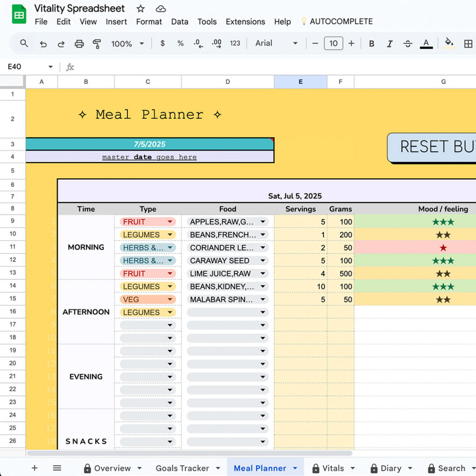
Task: Add a new sheet with plus
Action: pos(34,468)
